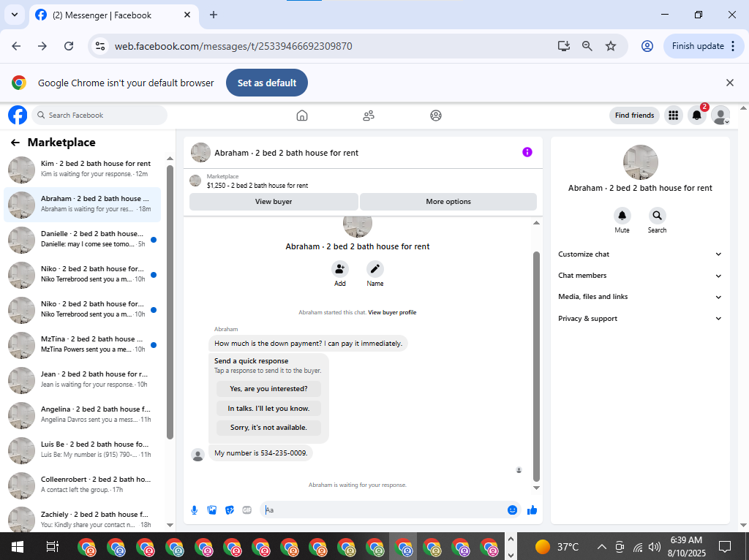Image resolution: width=749 pixels, height=560 pixels.
Task: Open Windows Start menu
Action: click(x=18, y=547)
